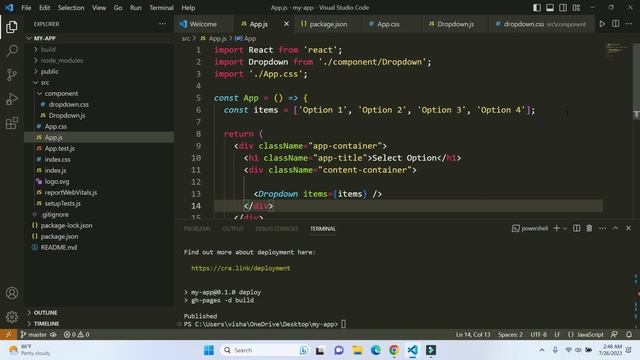The image size is (640, 360).
Task: Click the remote window indicator in status bar
Action: pyautogui.click(x=8, y=334)
